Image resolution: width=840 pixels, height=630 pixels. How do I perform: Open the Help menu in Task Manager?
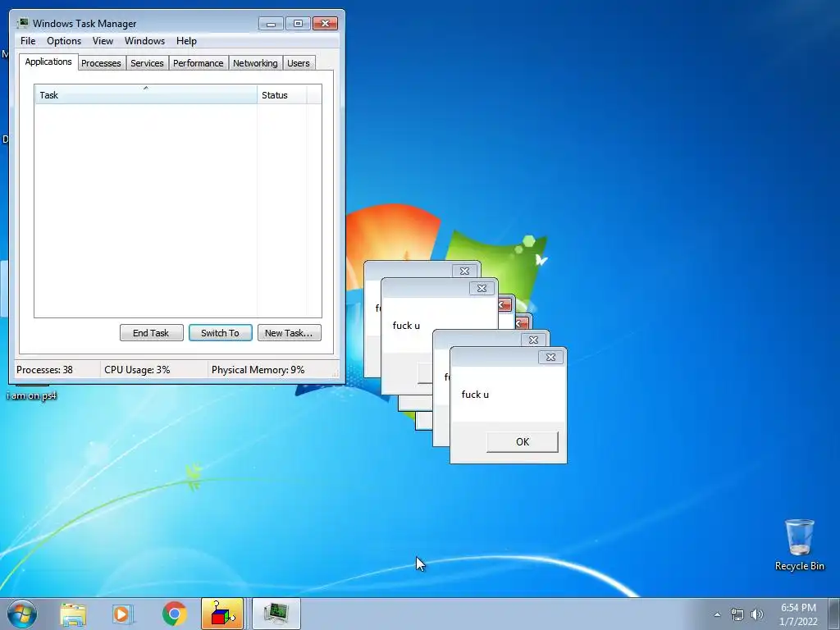point(186,41)
